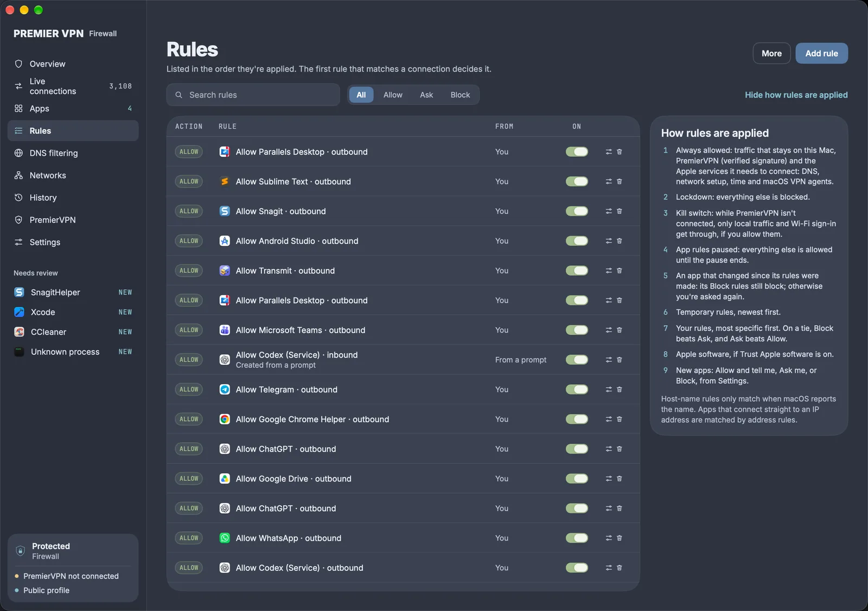Filter rules by the Allow tab
The height and width of the screenshot is (611, 868).
pyautogui.click(x=393, y=95)
